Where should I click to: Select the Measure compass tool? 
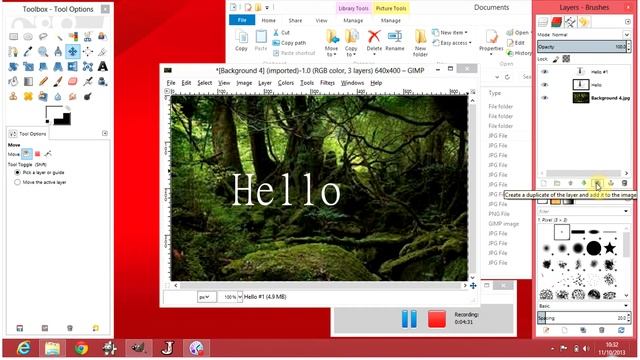tap(58, 52)
